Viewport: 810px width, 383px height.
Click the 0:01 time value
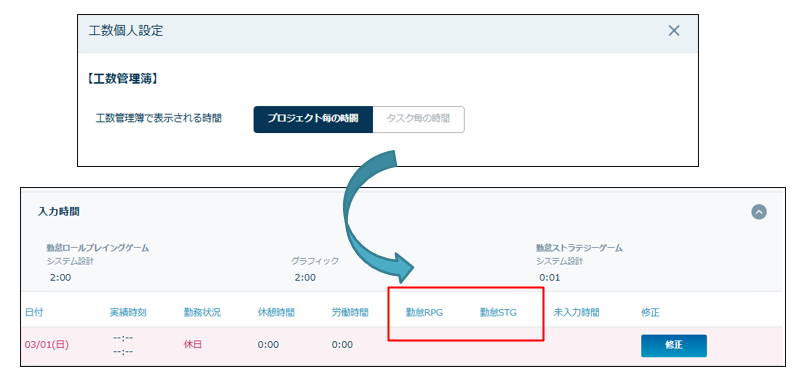tap(550, 278)
